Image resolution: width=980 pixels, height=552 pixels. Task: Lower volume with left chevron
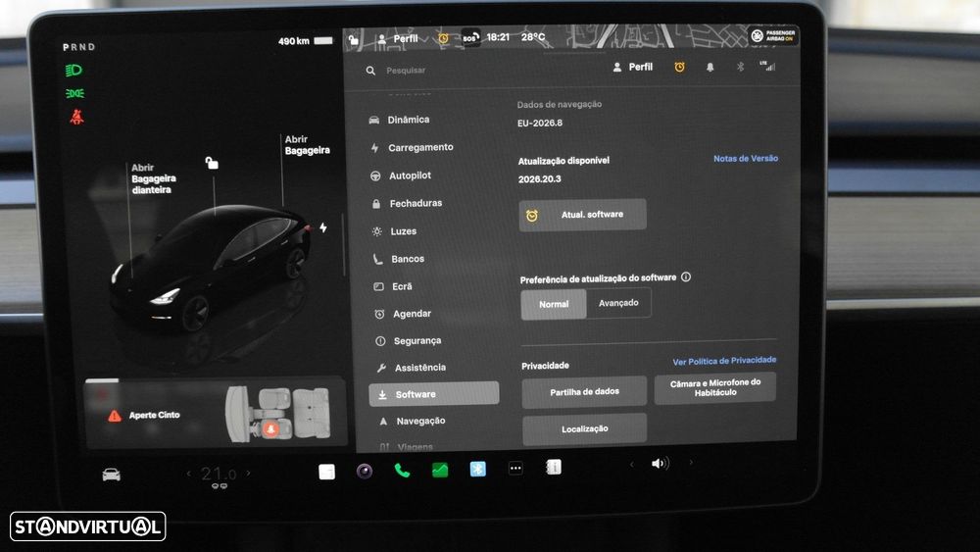(x=631, y=464)
